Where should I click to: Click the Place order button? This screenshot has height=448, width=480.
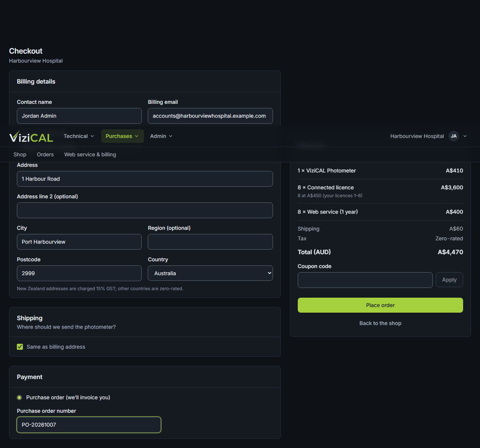point(380,305)
